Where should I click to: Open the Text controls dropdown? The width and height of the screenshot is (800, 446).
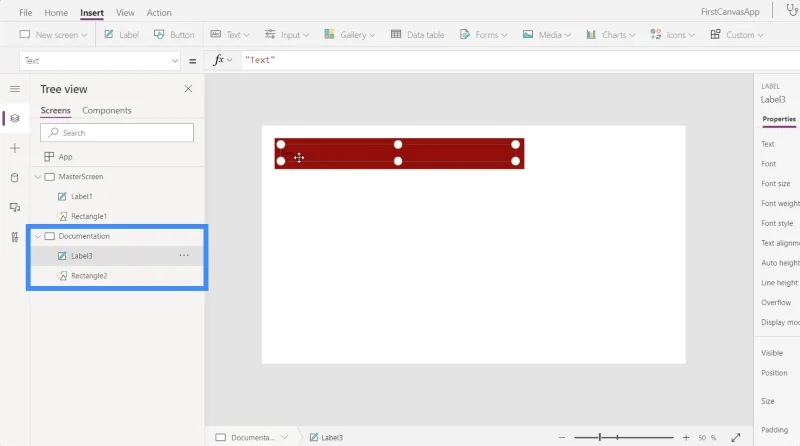(230, 35)
